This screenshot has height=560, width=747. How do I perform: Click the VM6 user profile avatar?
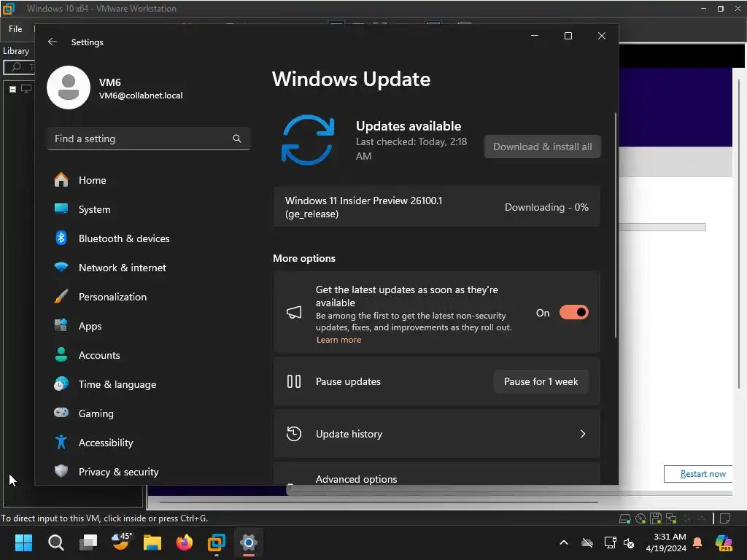[x=69, y=87]
